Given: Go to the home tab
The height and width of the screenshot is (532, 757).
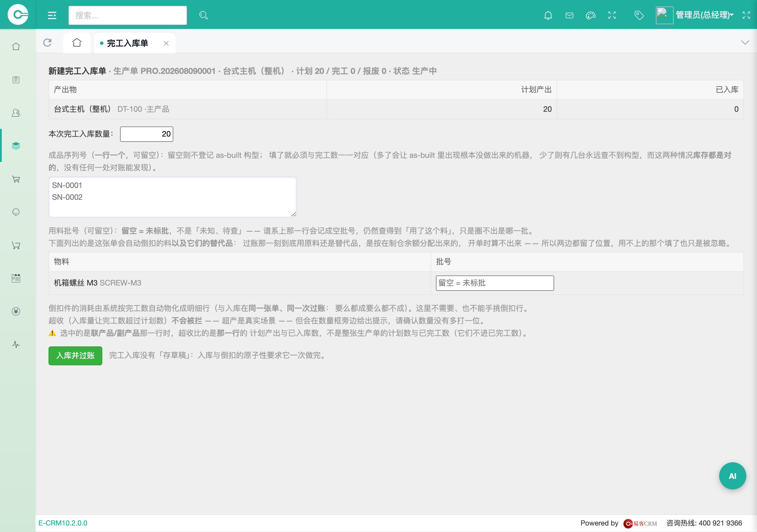Looking at the screenshot, I should pyautogui.click(x=77, y=43).
